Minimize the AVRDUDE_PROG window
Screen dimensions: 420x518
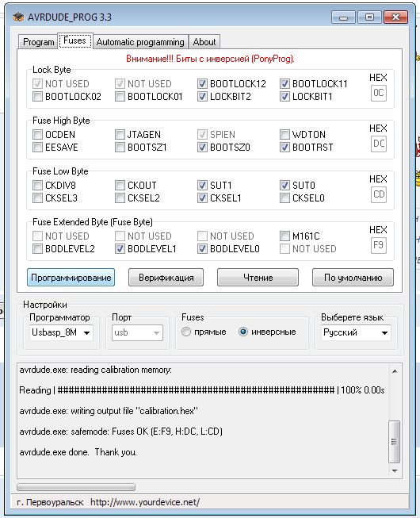click(343, 17)
